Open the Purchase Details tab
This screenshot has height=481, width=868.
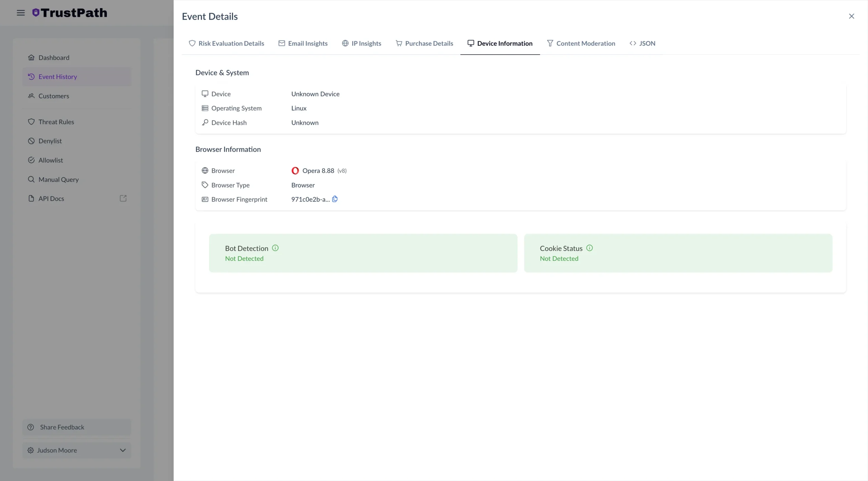click(424, 43)
